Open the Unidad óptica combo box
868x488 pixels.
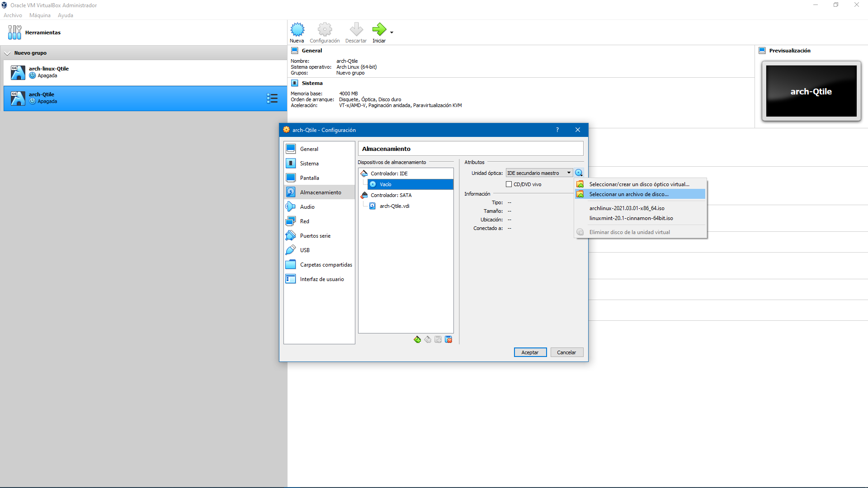[539, 173]
